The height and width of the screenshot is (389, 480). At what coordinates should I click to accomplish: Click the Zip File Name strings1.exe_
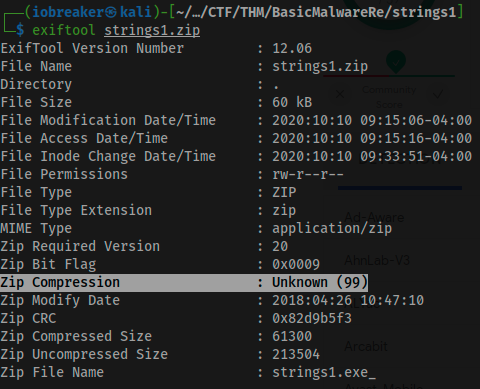(324, 372)
